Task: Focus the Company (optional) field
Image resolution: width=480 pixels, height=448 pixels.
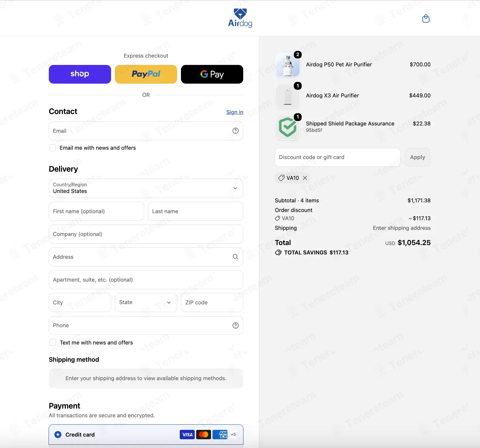Action: pos(146,234)
